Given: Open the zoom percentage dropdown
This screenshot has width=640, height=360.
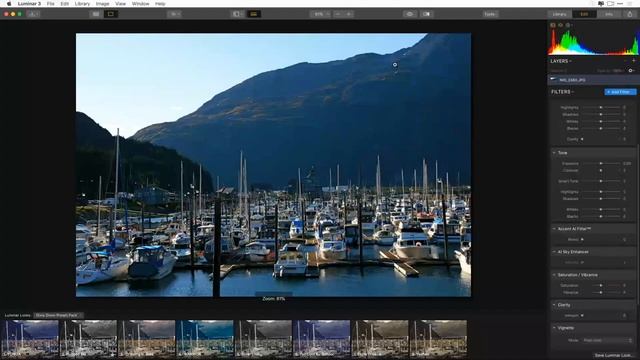Looking at the screenshot, I should point(321,14).
